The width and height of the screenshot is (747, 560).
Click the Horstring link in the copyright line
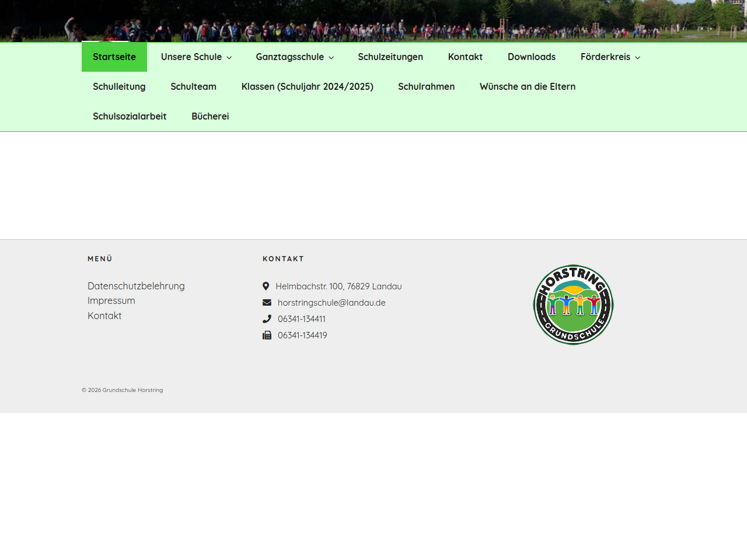[150, 390]
